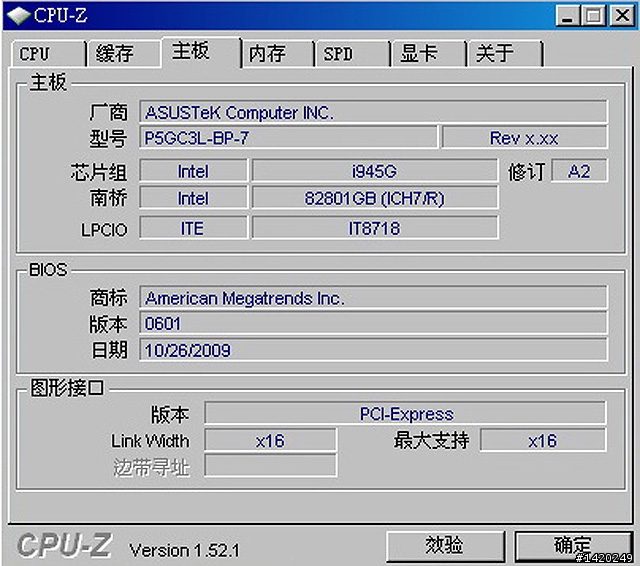Click manufacturer field ASUSTeK Computer INC.

[373, 112]
